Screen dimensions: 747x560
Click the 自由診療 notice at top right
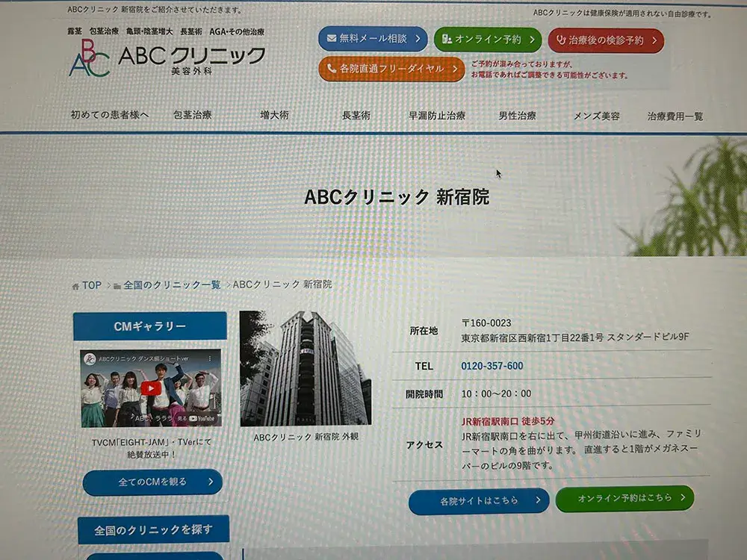(x=622, y=13)
